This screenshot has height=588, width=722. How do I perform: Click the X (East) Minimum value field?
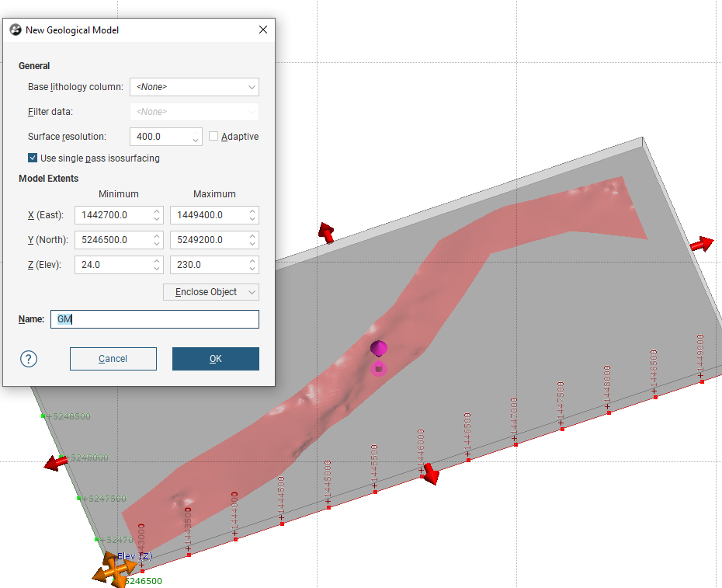pyautogui.click(x=113, y=215)
